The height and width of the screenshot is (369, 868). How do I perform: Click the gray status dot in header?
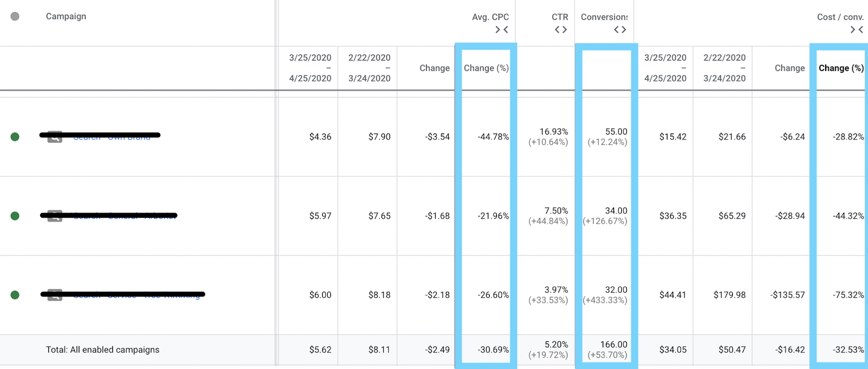(15, 16)
